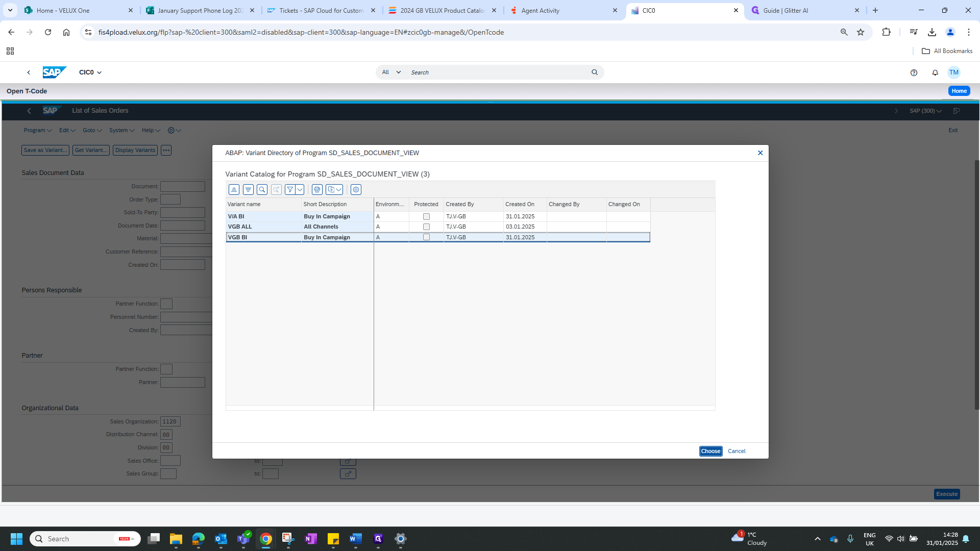Click Exit in the Sales Orders window
Image resolution: width=980 pixels, height=551 pixels.
pyautogui.click(x=953, y=131)
